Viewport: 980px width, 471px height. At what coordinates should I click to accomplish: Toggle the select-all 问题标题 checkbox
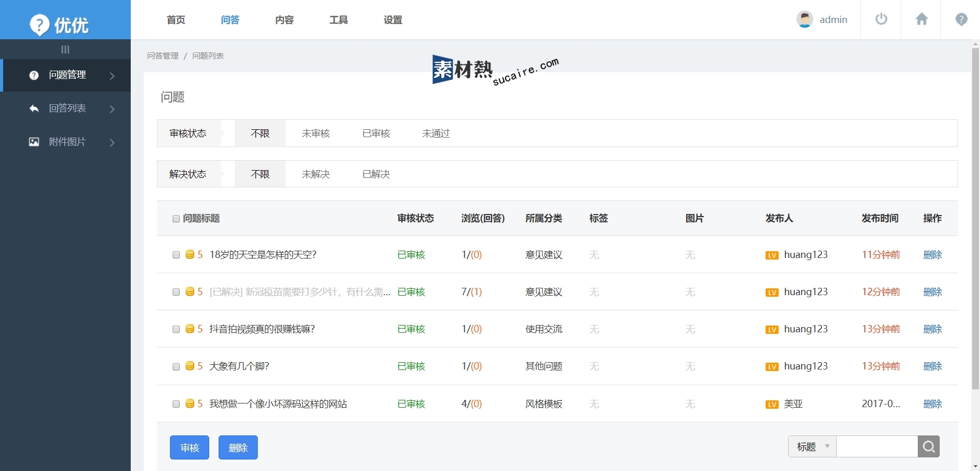(x=176, y=219)
